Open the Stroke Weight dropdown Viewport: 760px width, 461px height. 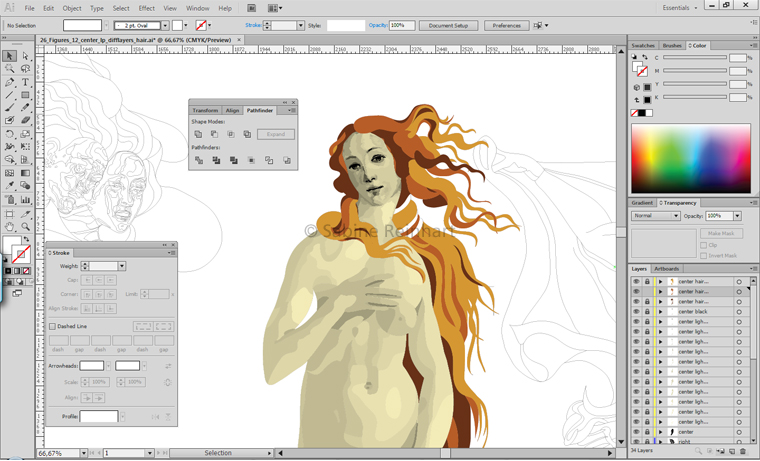122,266
